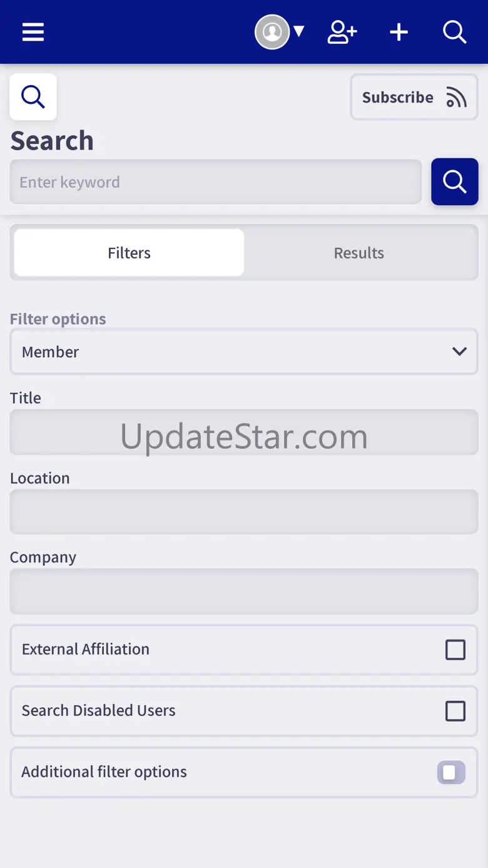This screenshot has height=868, width=488.
Task: Open the Member filter options dropdown
Action: [244, 352]
